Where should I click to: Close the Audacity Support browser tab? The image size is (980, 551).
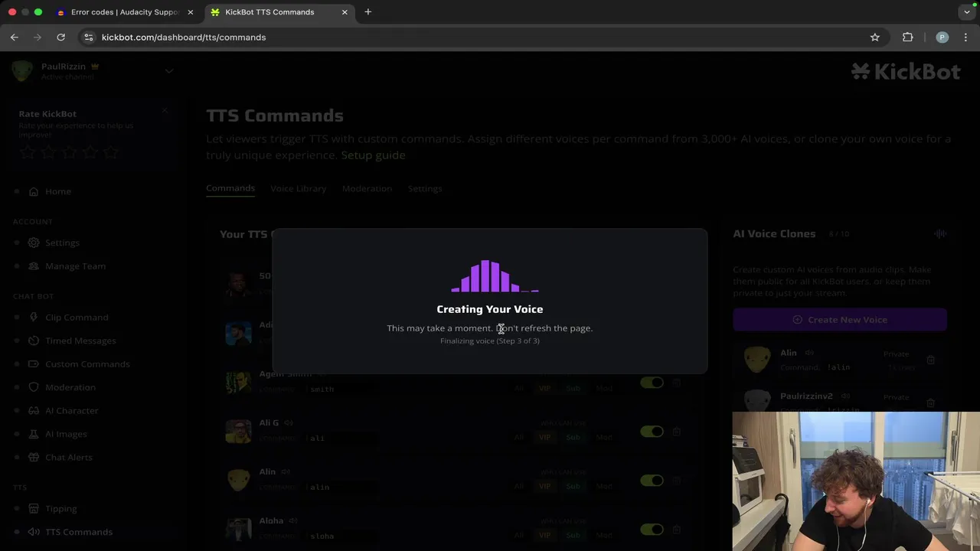point(190,12)
